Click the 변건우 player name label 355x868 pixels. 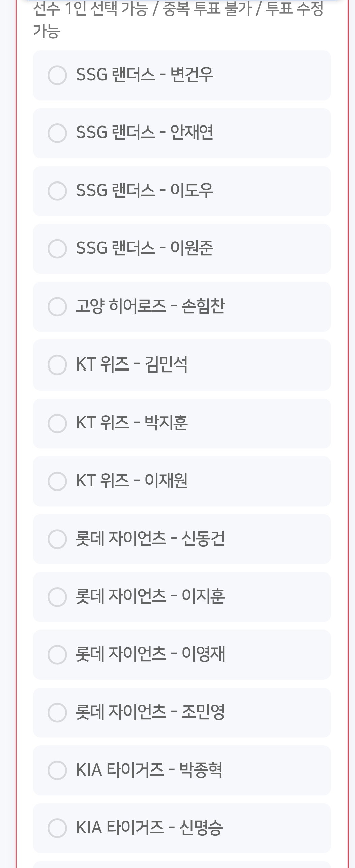tap(192, 75)
